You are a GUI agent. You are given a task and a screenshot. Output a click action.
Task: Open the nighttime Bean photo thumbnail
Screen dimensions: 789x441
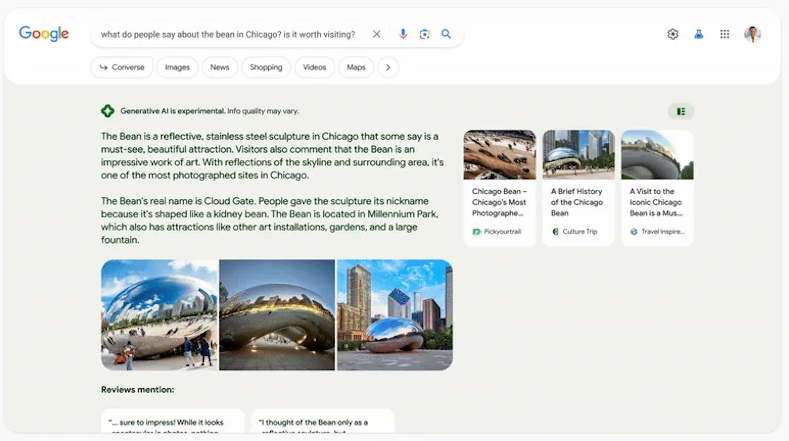tap(277, 315)
